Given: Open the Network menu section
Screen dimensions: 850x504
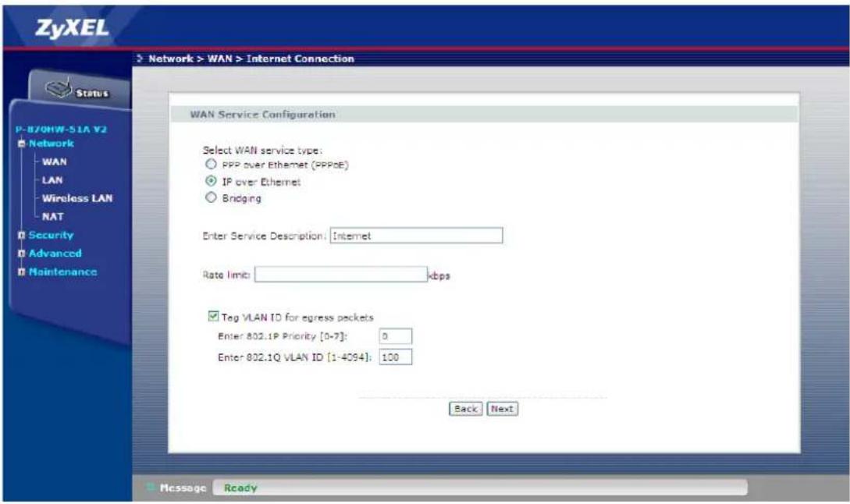Looking at the screenshot, I should point(51,144).
